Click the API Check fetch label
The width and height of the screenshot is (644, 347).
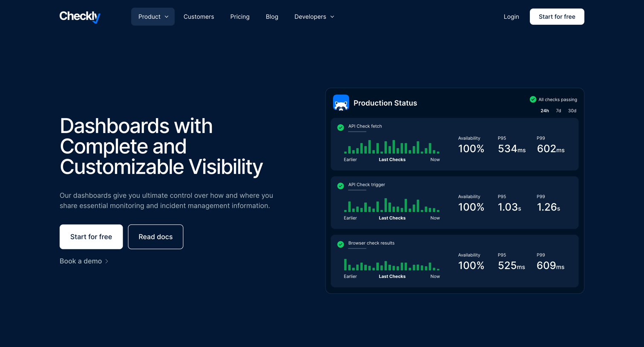[365, 126]
